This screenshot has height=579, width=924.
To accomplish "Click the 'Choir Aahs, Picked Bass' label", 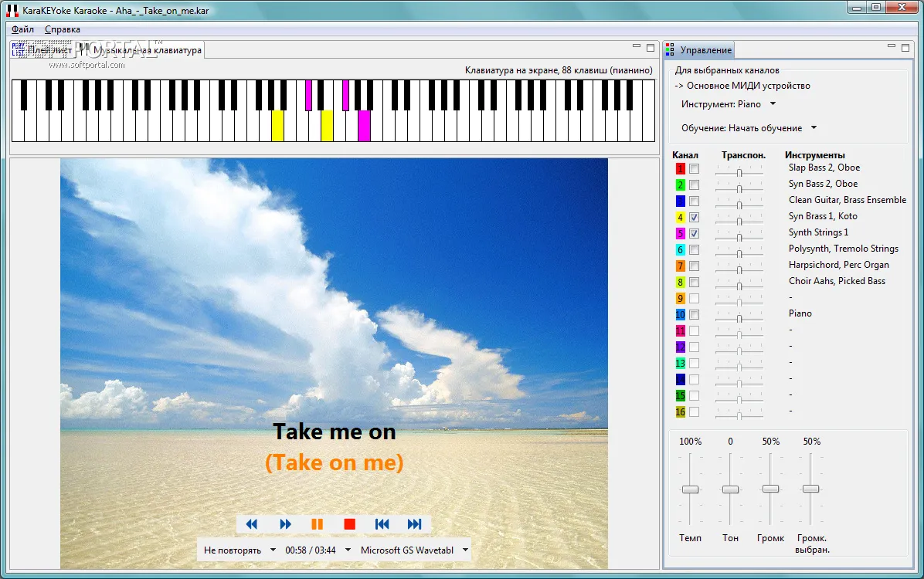I will pyautogui.click(x=837, y=281).
